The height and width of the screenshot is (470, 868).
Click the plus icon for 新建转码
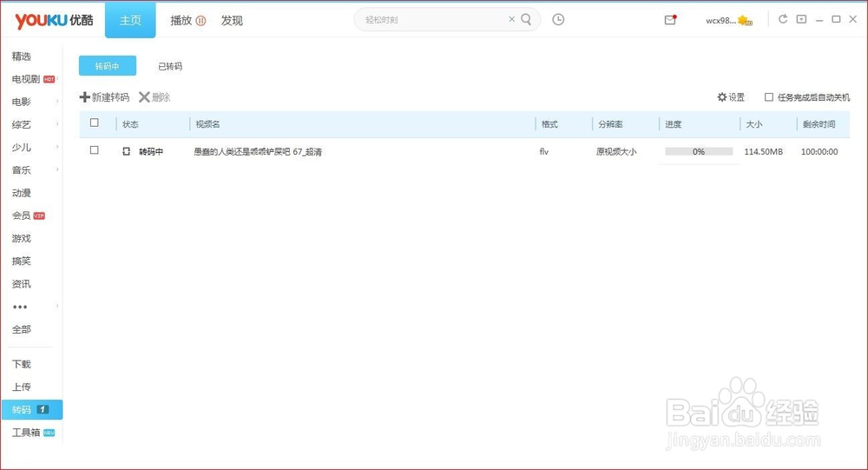(x=85, y=97)
